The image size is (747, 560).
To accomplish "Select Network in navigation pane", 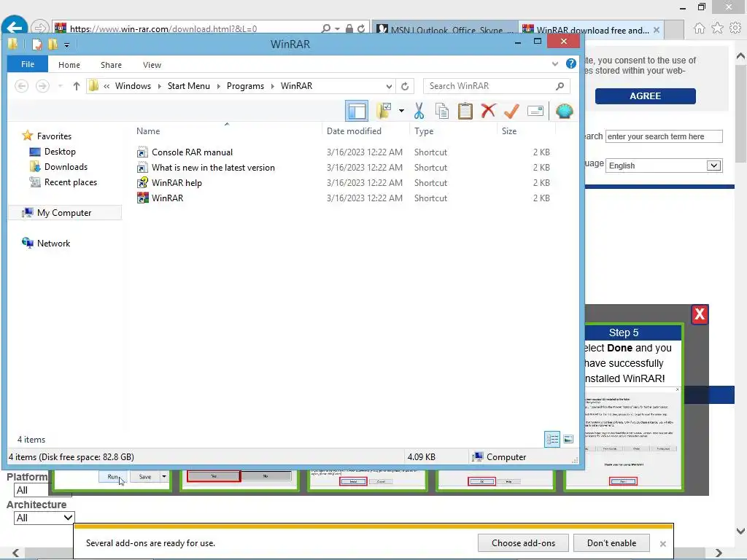I will click(53, 244).
